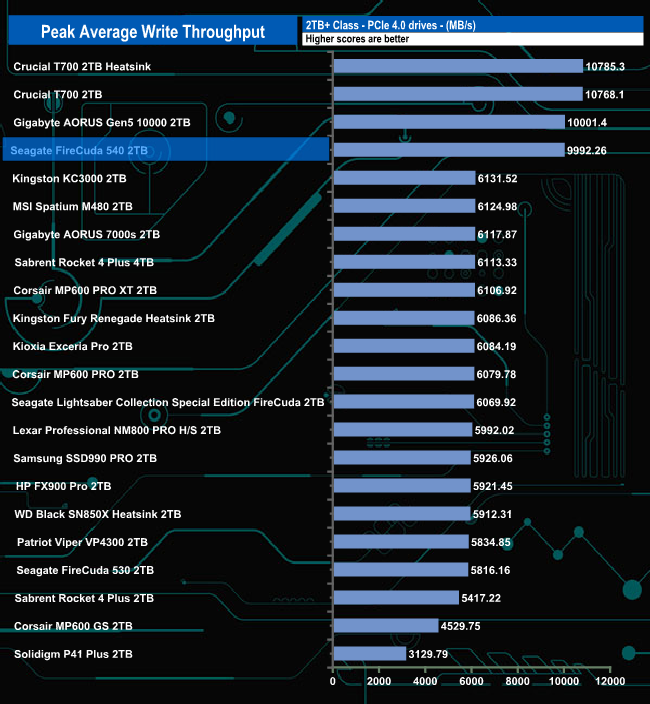Select the 'Kioxia Exceria Pro 2TB' label
This screenshot has width=650, height=704.
coord(72,346)
